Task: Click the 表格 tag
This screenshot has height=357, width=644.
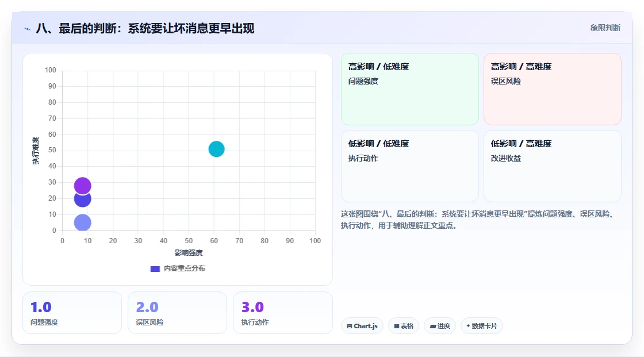Action: click(x=404, y=326)
